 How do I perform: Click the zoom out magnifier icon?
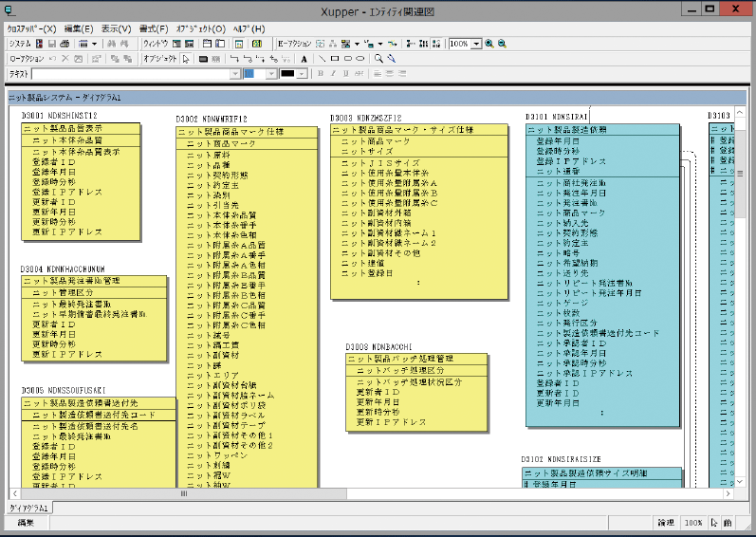pyautogui.click(x=502, y=44)
